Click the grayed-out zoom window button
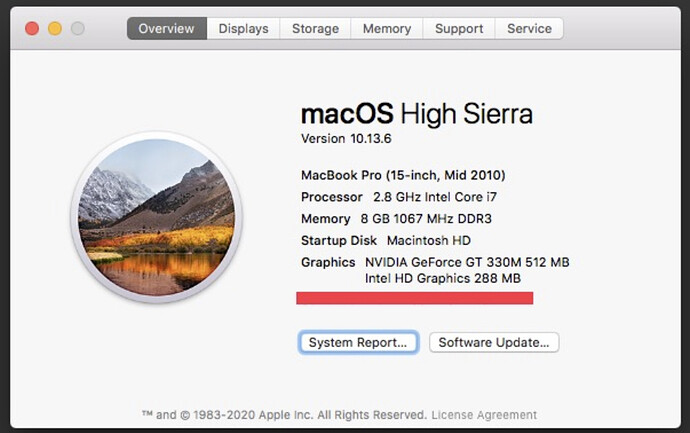 (78, 29)
